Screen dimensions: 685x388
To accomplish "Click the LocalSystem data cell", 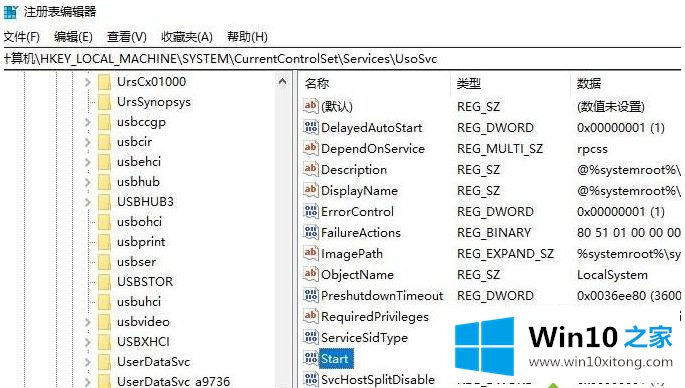I will (612, 275).
